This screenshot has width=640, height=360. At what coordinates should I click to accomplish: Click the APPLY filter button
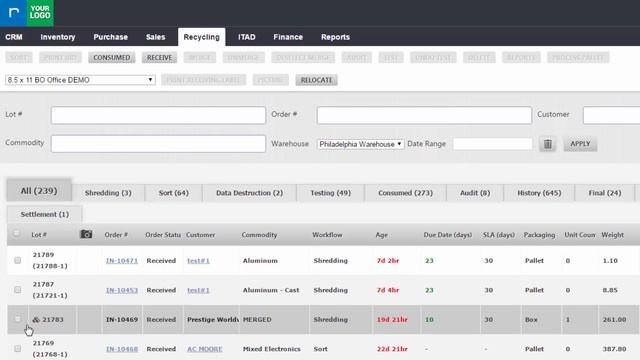pos(580,144)
